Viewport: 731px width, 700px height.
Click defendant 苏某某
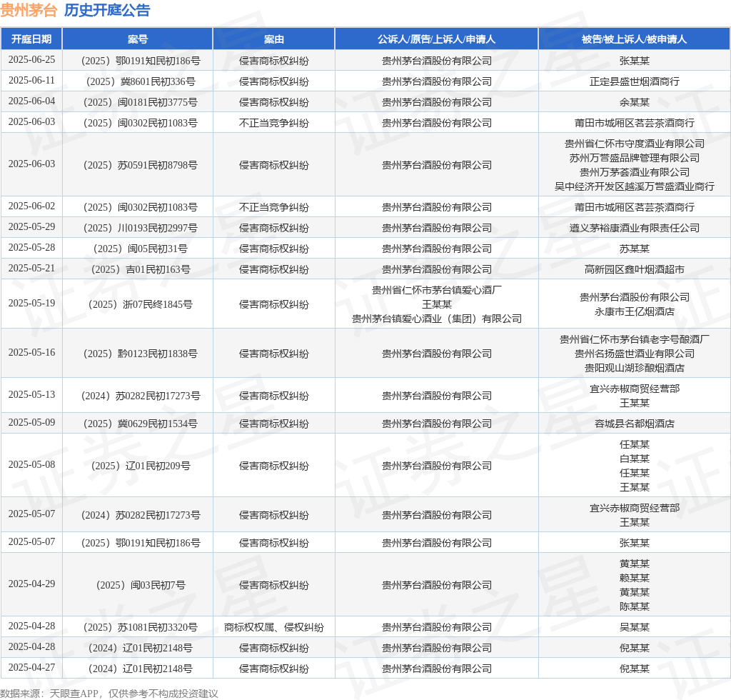634,249
